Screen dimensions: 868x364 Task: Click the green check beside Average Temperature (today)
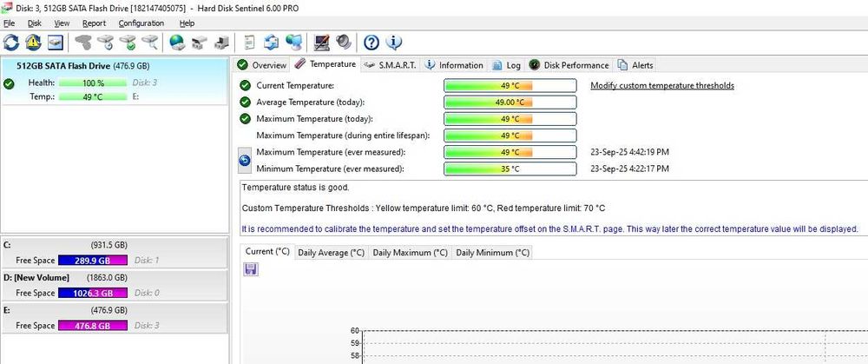(246, 103)
